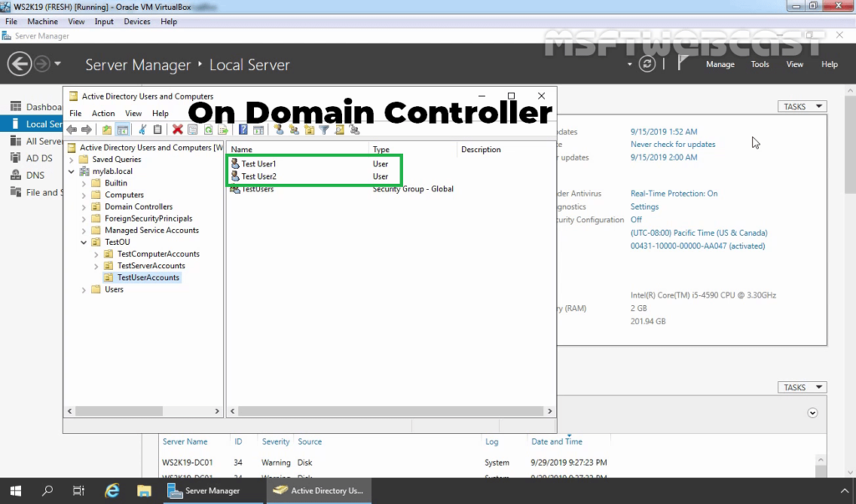Open the ADUC Action menu
Viewport: 856px width, 504px height.
(103, 114)
